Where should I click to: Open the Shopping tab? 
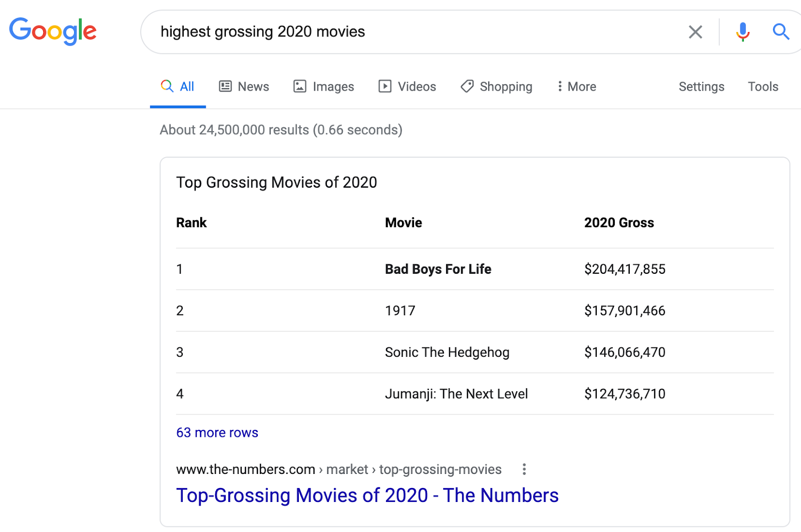tap(497, 87)
